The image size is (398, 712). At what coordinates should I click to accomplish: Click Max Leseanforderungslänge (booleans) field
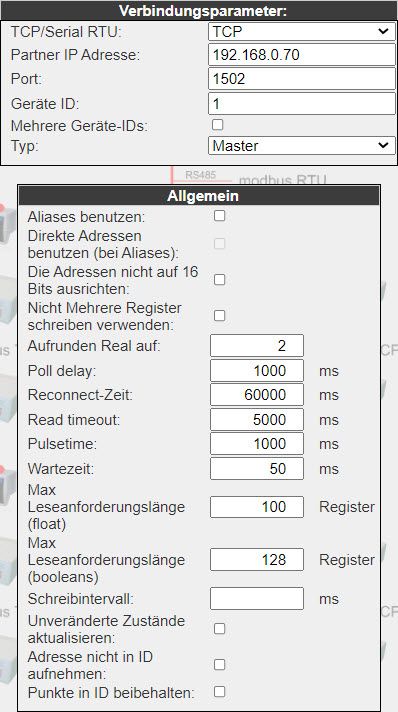point(257,559)
